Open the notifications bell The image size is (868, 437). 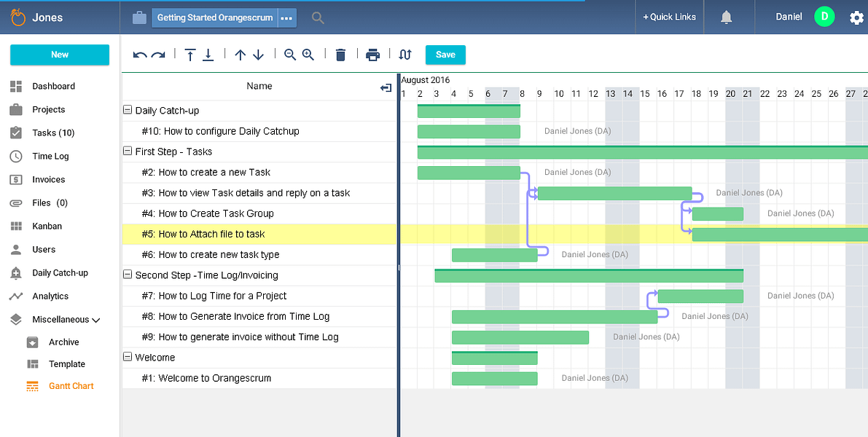pos(727,17)
